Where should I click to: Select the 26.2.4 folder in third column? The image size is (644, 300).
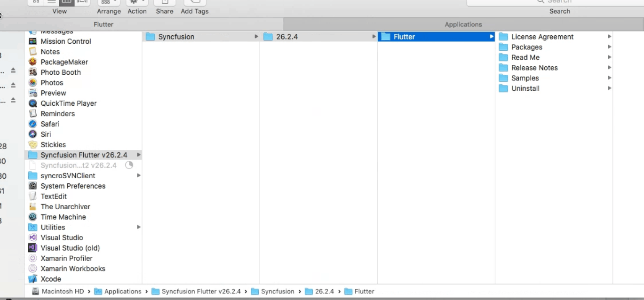coord(318,37)
